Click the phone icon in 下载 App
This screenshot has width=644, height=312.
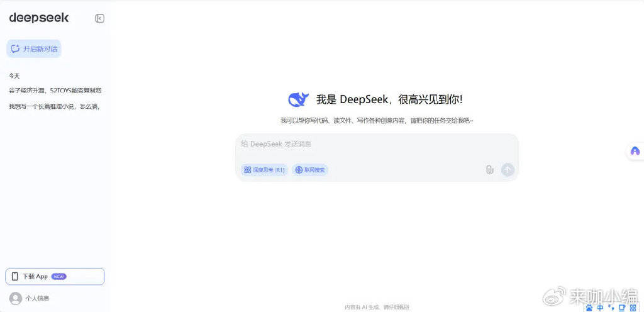click(x=15, y=277)
